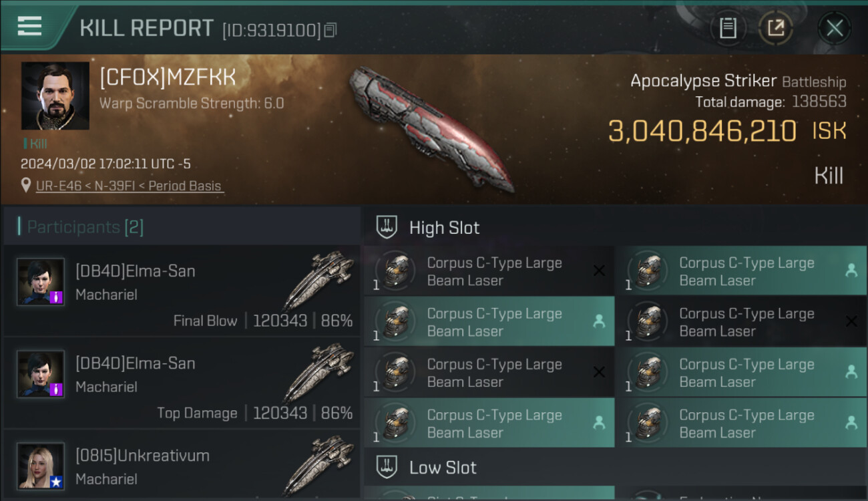Click the top-right dropped Corpus C-Type Beam Laser
This screenshot has height=501, width=868.
741,271
